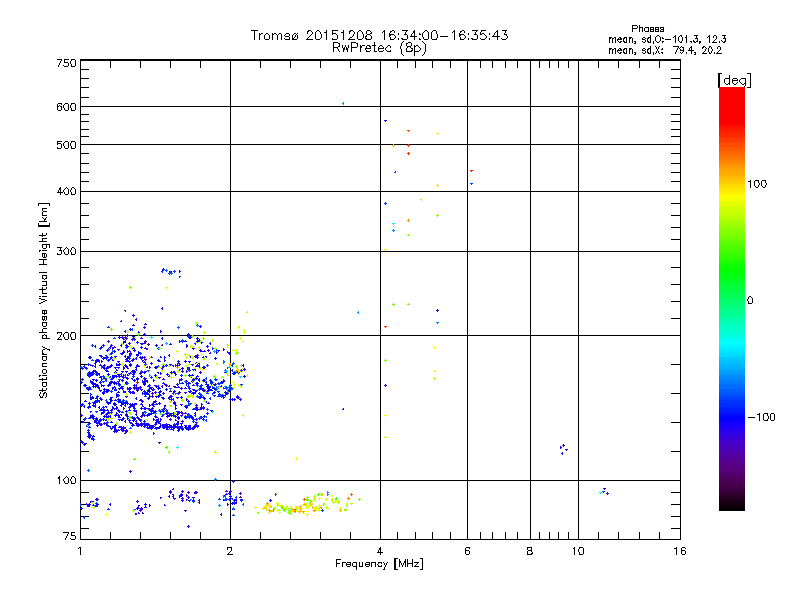Screen dimensions: 800x600
Task: Click the x-axis tick label '6'
Action: [x=467, y=551]
